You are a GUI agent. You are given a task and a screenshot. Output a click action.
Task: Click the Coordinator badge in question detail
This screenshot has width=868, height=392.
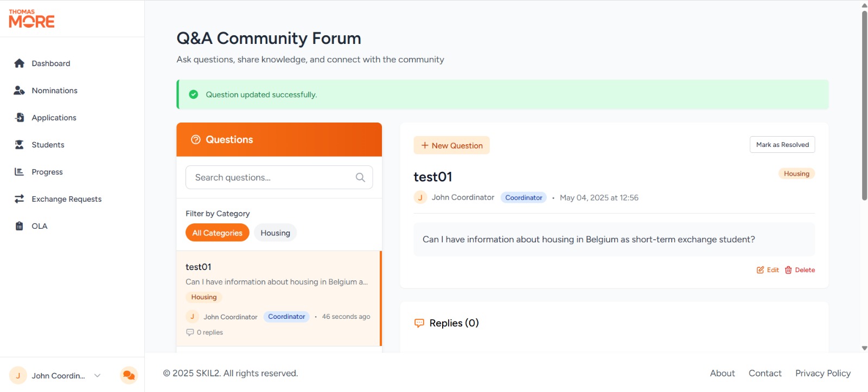pyautogui.click(x=524, y=197)
